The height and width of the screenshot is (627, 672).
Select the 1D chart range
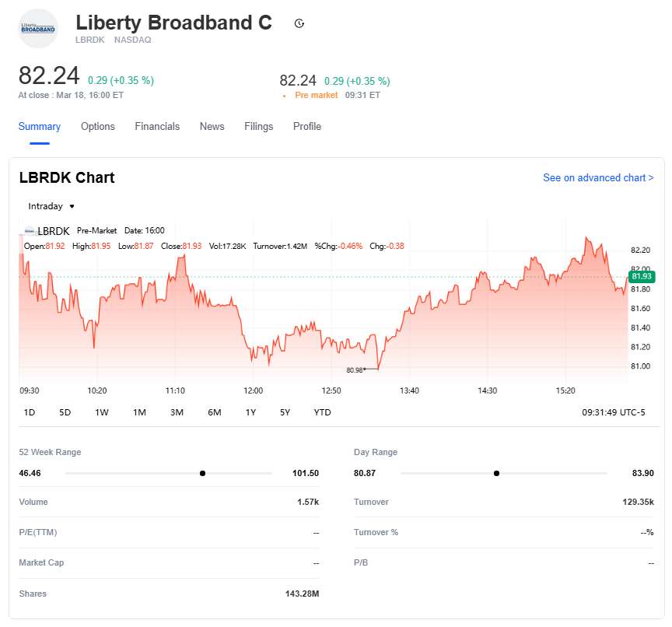click(x=30, y=412)
